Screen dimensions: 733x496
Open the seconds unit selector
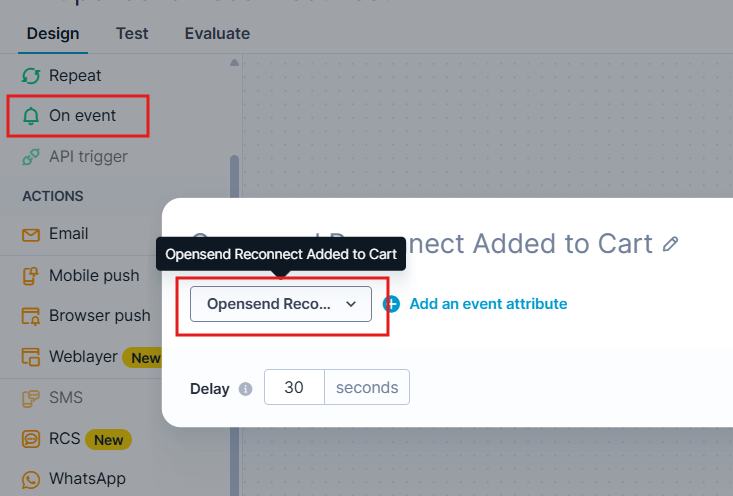point(367,388)
